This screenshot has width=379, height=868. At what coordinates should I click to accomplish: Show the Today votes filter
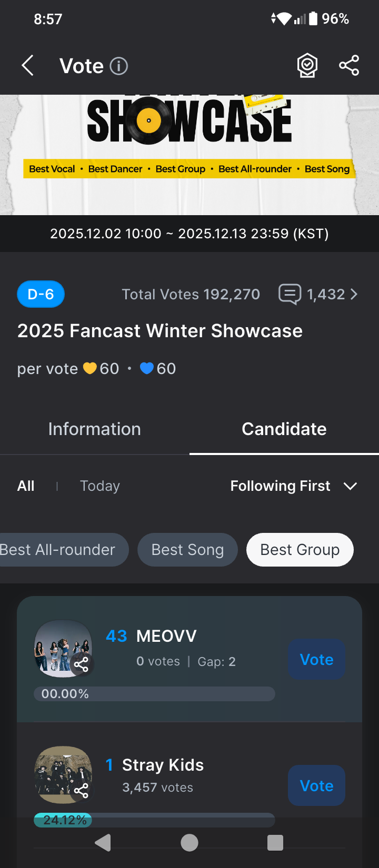(100, 486)
